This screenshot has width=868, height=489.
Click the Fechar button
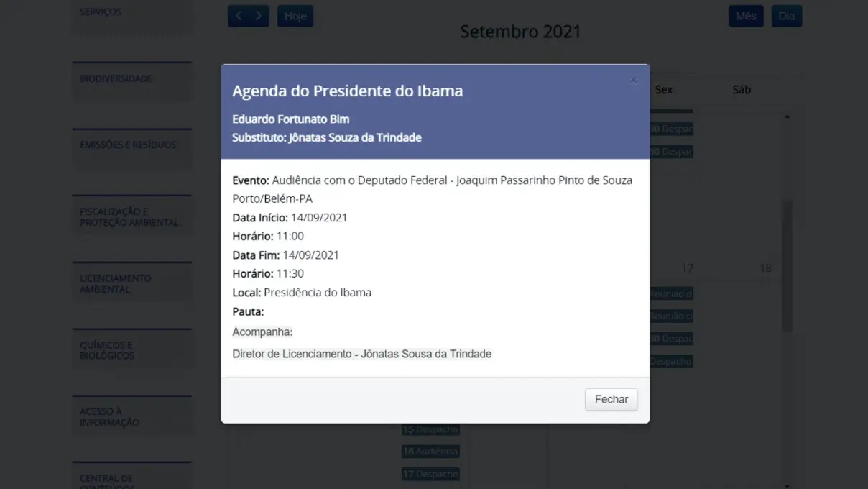point(611,399)
